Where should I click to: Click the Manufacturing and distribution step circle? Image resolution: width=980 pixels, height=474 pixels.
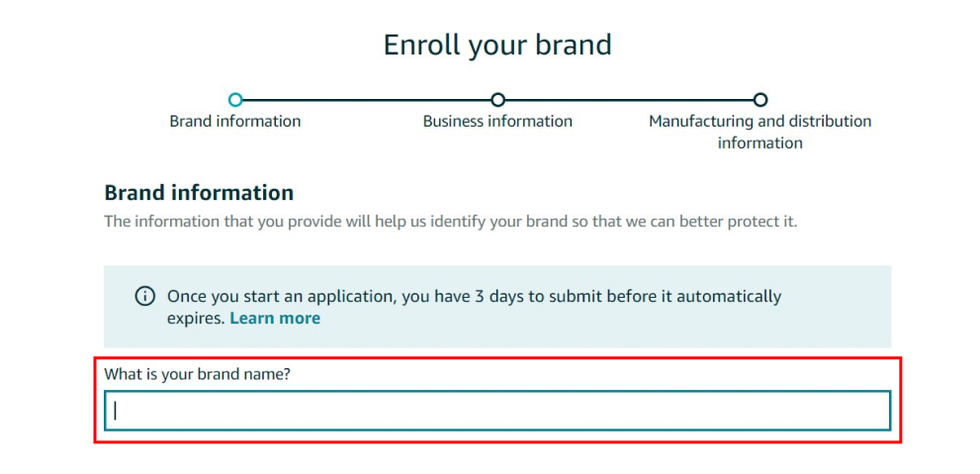click(759, 99)
